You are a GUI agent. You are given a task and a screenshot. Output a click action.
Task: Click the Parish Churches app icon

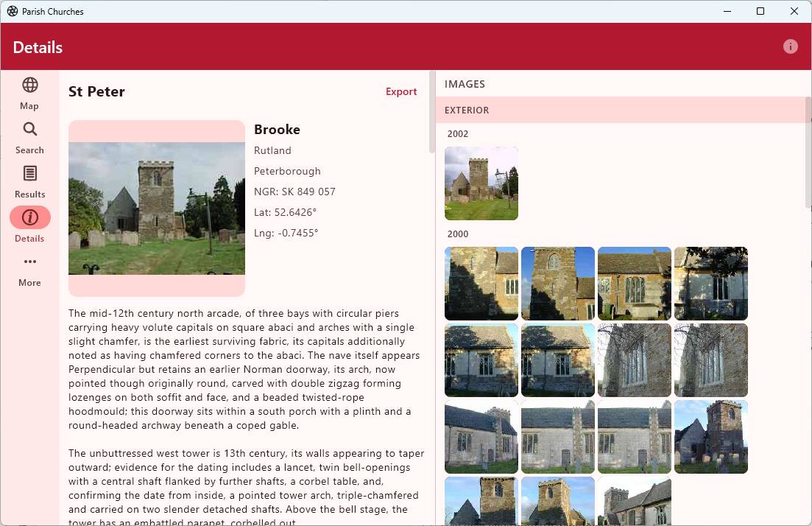(13, 11)
